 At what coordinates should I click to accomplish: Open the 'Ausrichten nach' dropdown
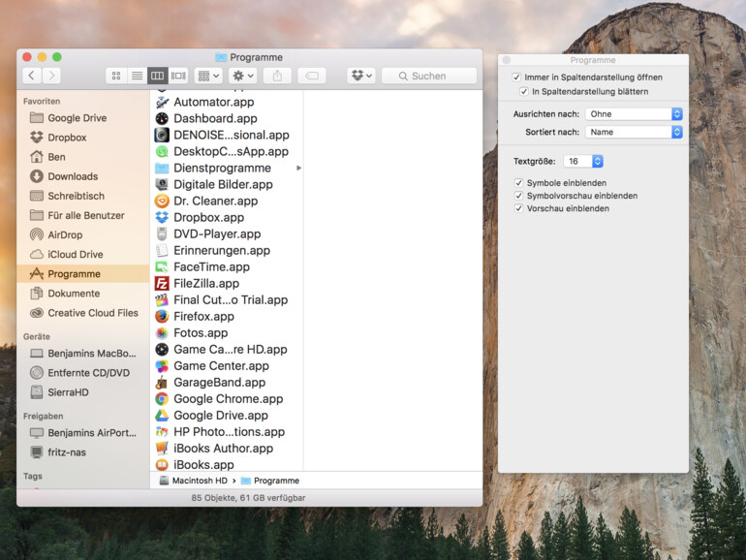point(634,114)
